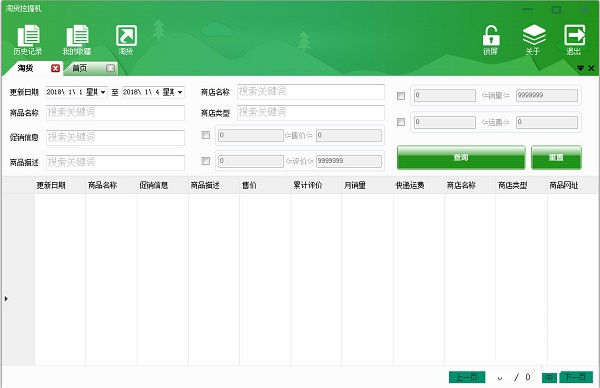Minimize the 淘货挖掘机 window
600x388 pixels.
point(528,10)
